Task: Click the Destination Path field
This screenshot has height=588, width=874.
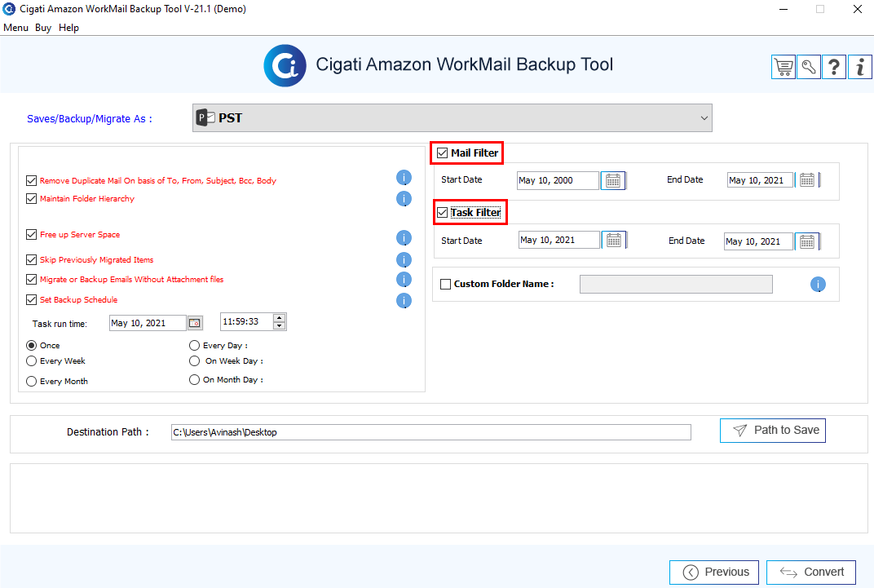Action: (430, 432)
